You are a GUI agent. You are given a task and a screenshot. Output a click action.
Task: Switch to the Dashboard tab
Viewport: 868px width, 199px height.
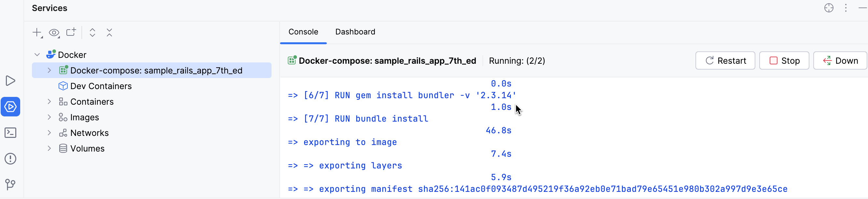tap(355, 32)
